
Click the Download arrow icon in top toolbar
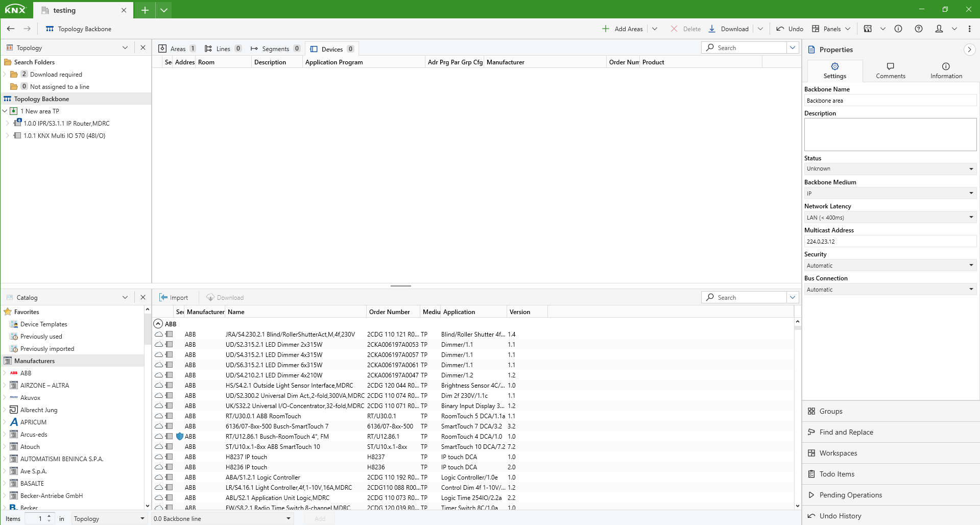tap(712, 29)
